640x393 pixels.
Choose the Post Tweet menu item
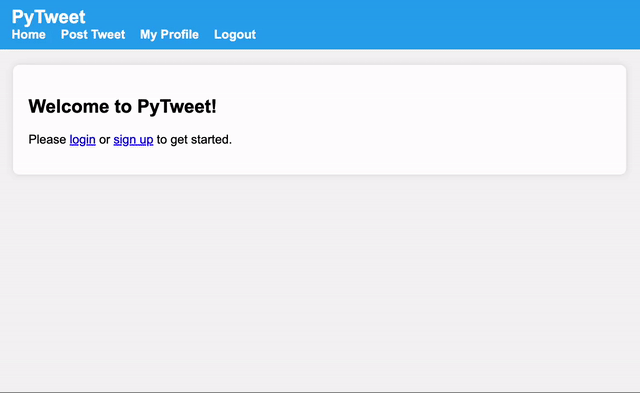93,35
